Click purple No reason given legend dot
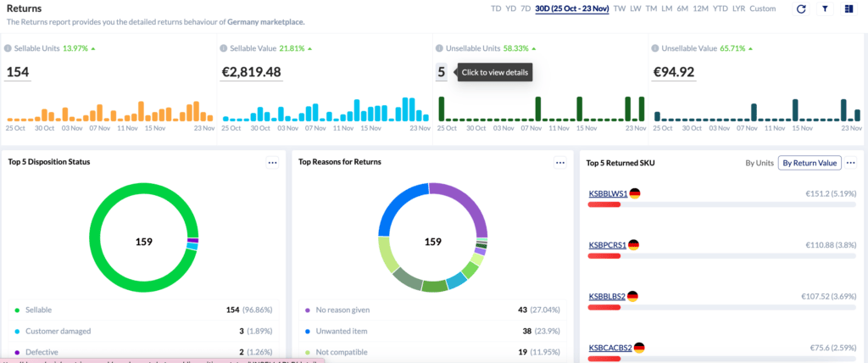The width and height of the screenshot is (868, 363). 307,310
